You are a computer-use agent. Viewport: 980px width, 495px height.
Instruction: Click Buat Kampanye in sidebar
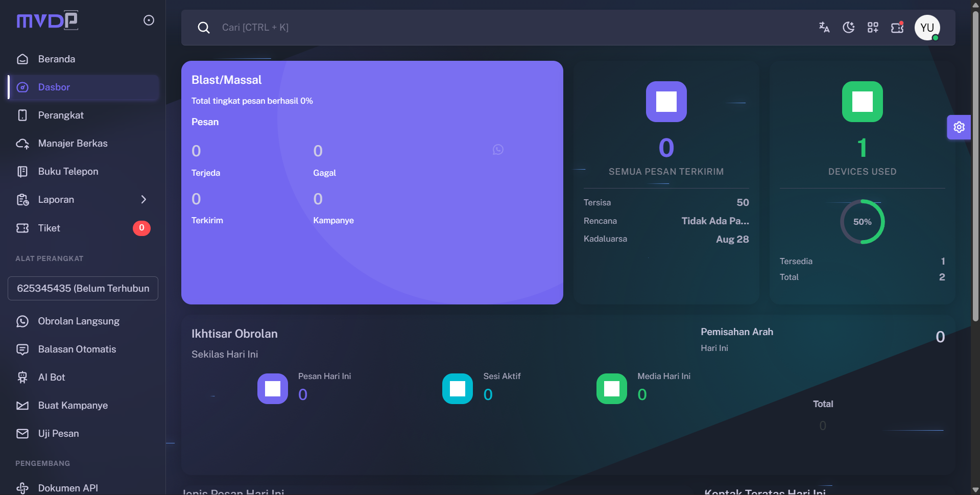73,406
